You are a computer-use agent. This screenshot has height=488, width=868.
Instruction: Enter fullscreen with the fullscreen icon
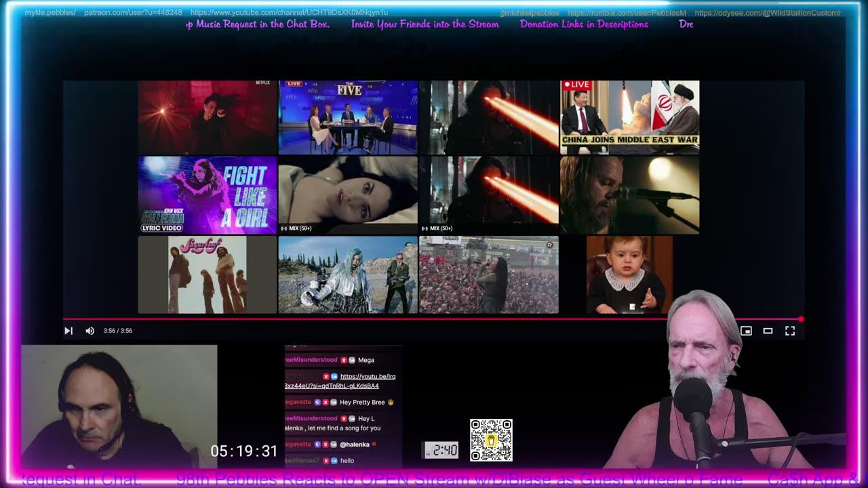pos(790,331)
